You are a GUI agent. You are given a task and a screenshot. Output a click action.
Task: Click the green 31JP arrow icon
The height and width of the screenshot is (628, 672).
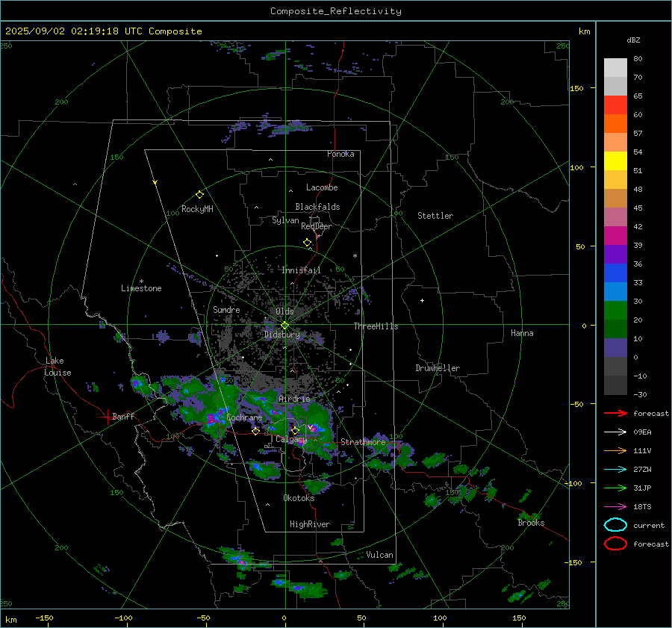[x=615, y=488]
